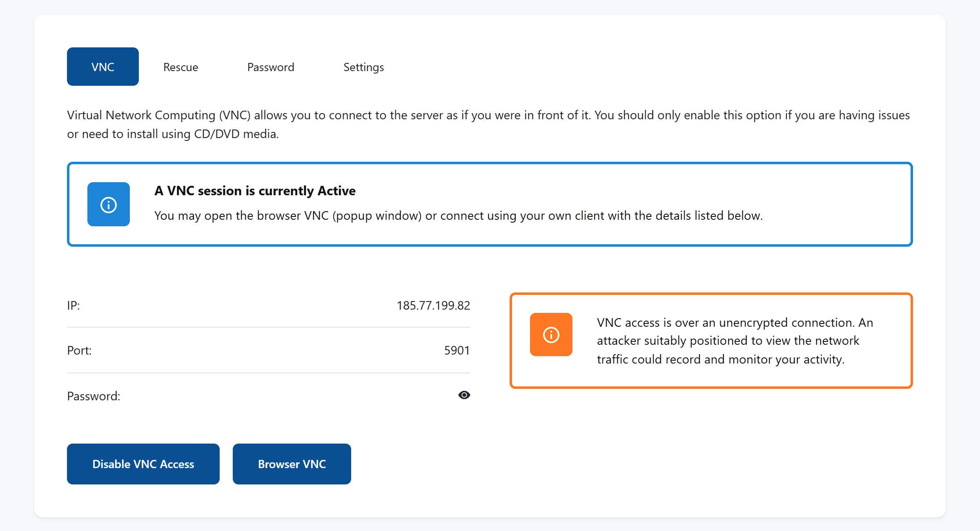Open the Rescue tab
This screenshot has height=531, width=980.
click(x=180, y=67)
